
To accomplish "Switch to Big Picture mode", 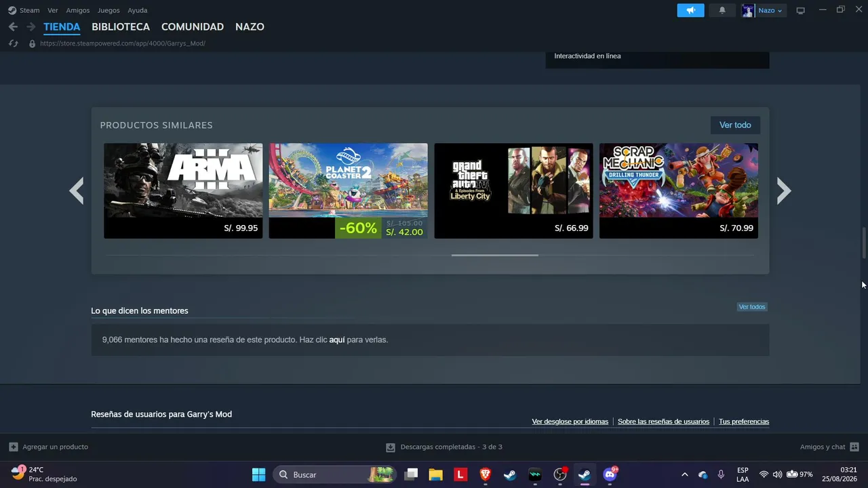I will pyautogui.click(x=800, y=10).
